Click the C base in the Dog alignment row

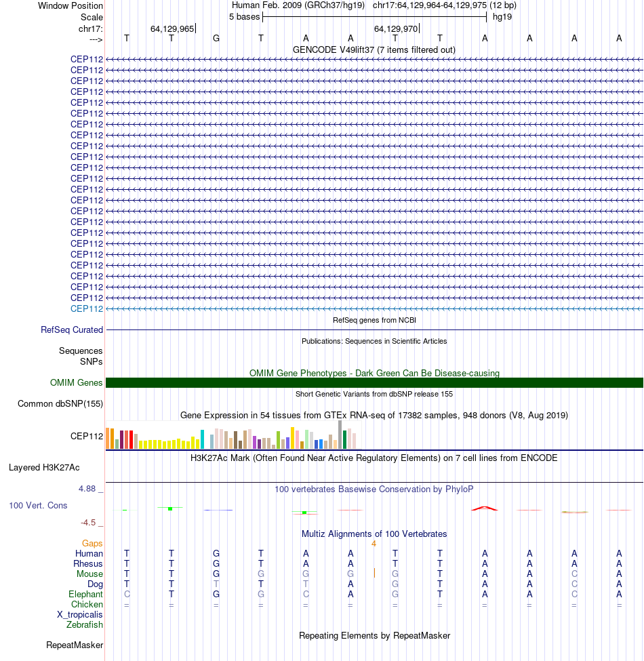(x=574, y=584)
